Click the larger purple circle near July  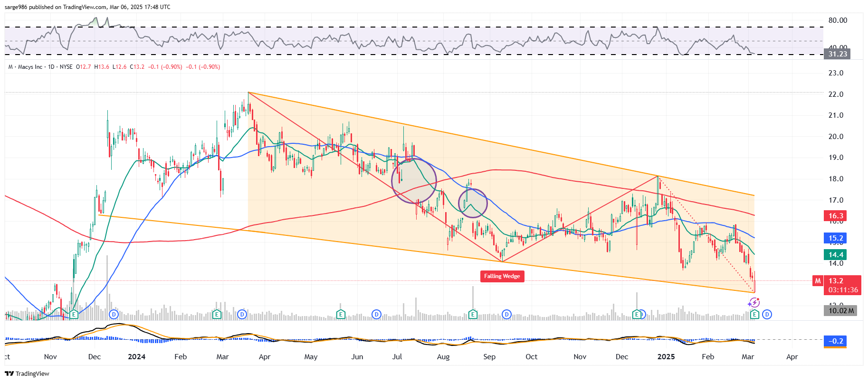point(414,181)
